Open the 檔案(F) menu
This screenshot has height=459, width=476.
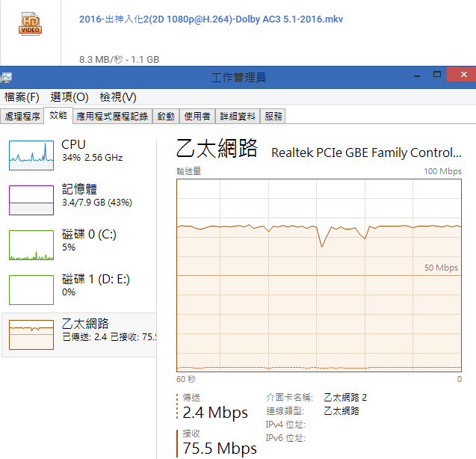[x=22, y=97]
